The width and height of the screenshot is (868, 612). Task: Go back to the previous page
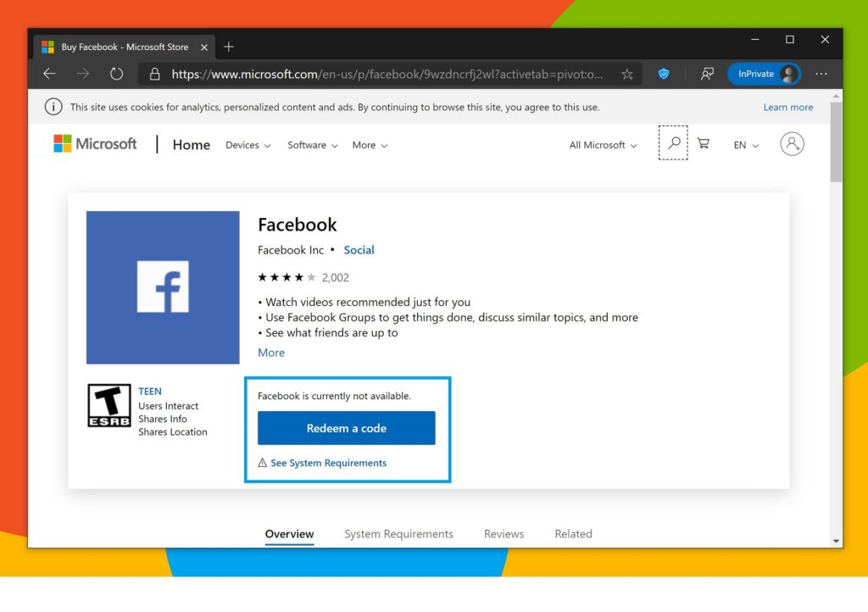pyautogui.click(x=50, y=74)
